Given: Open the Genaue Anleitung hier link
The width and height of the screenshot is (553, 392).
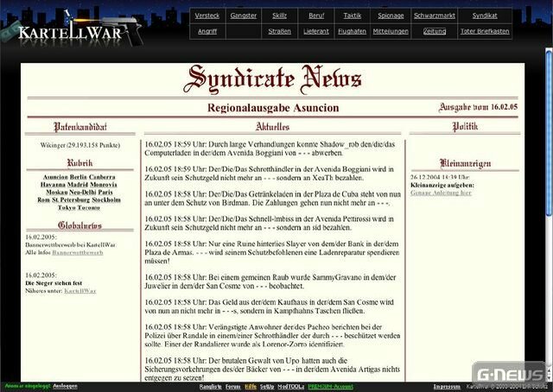Looking at the screenshot, I should pyautogui.click(x=441, y=193).
